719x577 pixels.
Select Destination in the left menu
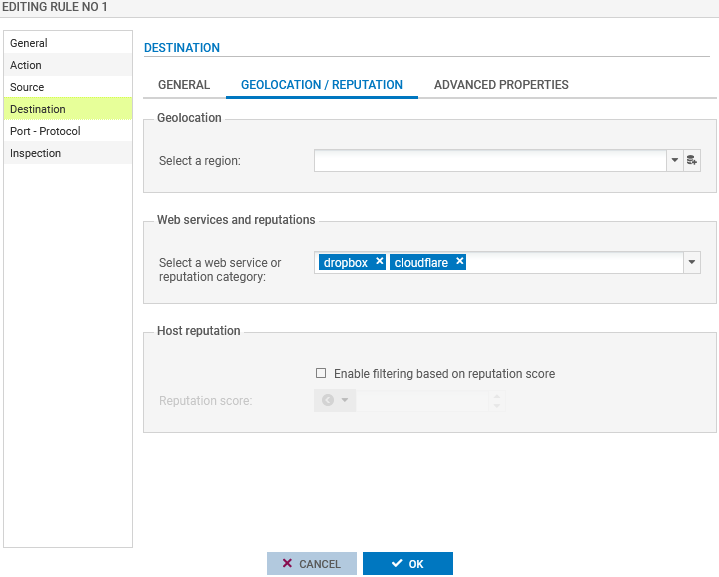pos(38,109)
